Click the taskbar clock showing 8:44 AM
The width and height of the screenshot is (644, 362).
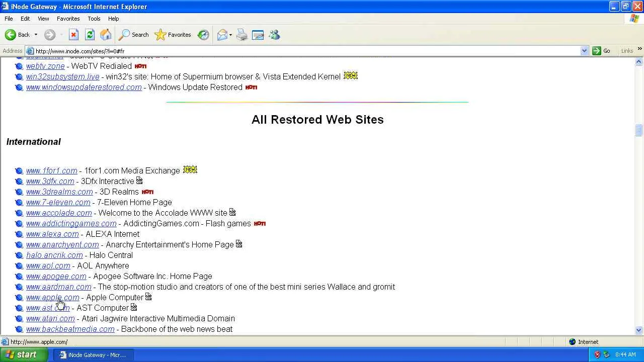(625, 354)
